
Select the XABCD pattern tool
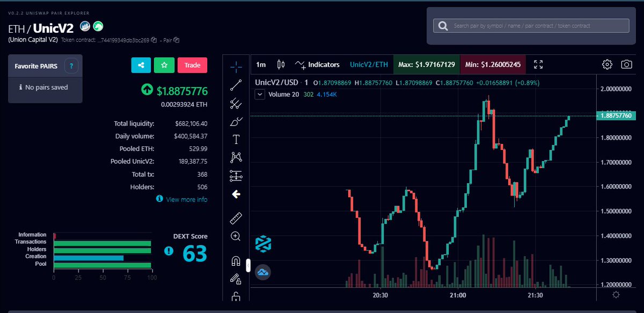(236, 157)
